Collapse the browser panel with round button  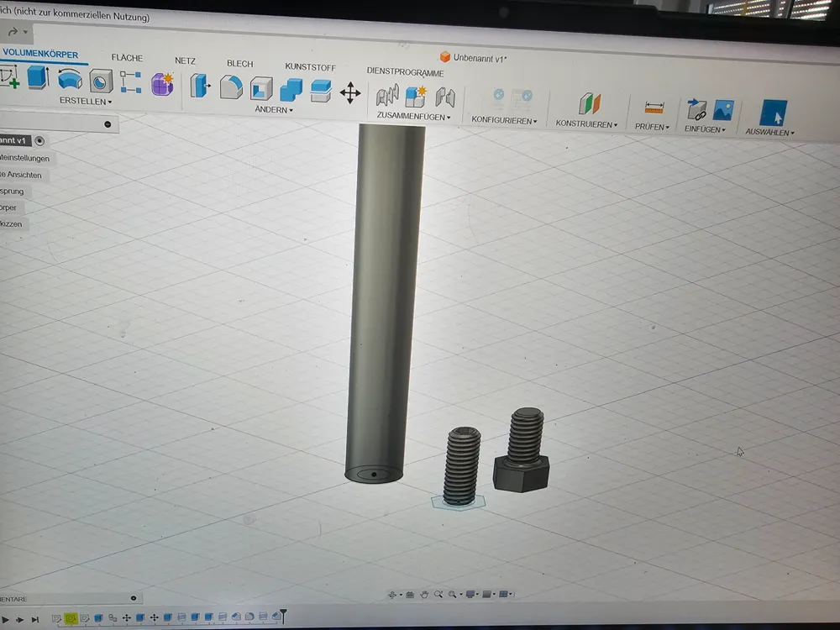tap(108, 124)
